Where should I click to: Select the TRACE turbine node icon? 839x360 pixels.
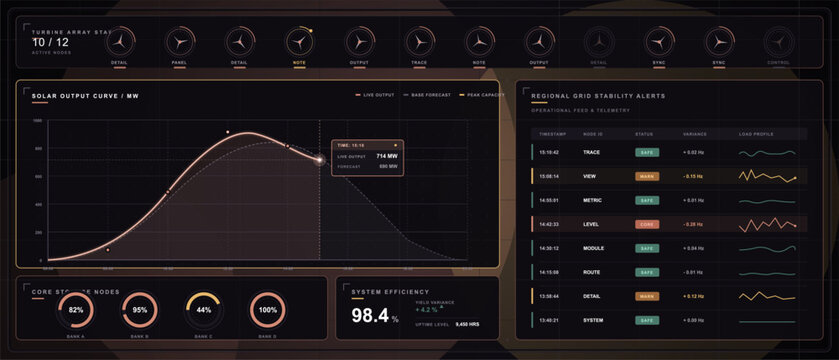[420, 41]
